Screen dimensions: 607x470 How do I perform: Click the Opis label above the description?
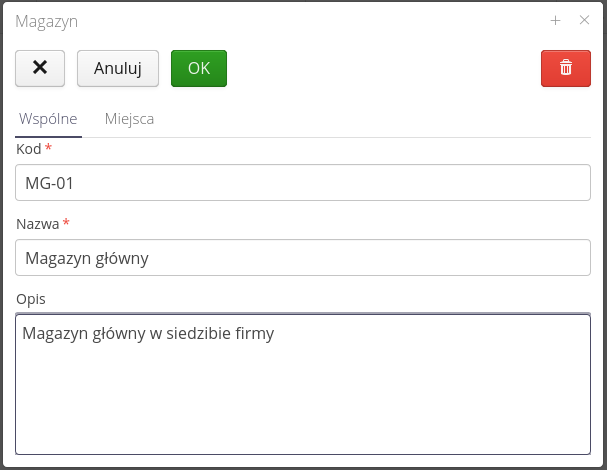point(31,298)
